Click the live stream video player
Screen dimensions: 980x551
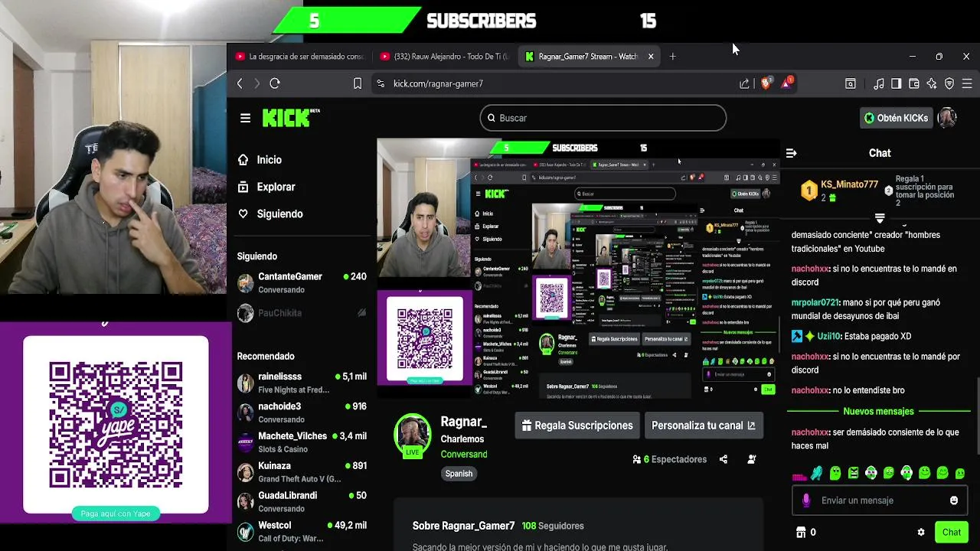coord(578,269)
